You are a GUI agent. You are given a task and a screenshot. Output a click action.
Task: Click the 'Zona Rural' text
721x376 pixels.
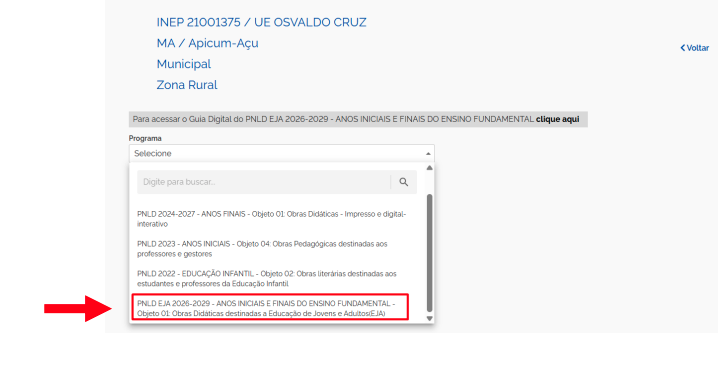(x=187, y=85)
